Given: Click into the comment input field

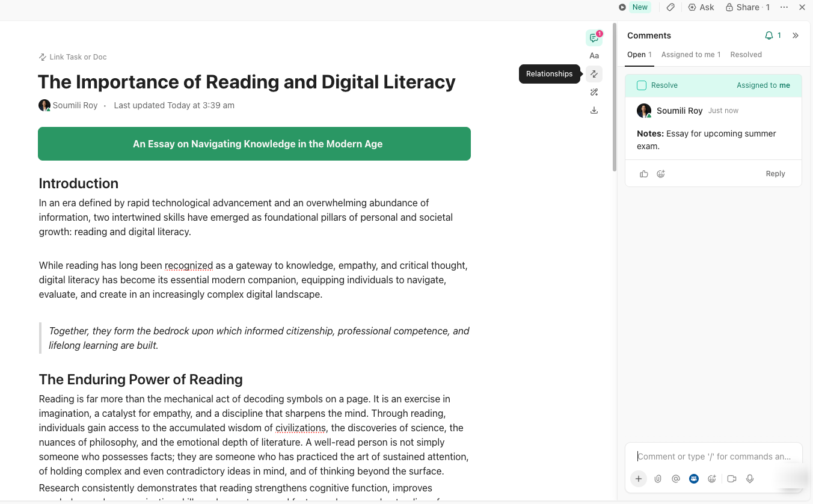Looking at the screenshot, I should pos(714,456).
